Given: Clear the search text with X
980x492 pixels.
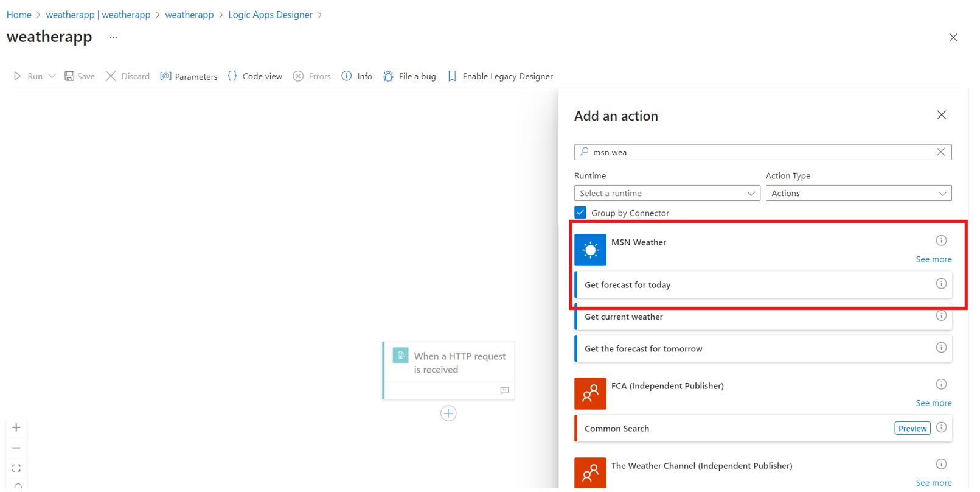Looking at the screenshot, I should (941, 152).
